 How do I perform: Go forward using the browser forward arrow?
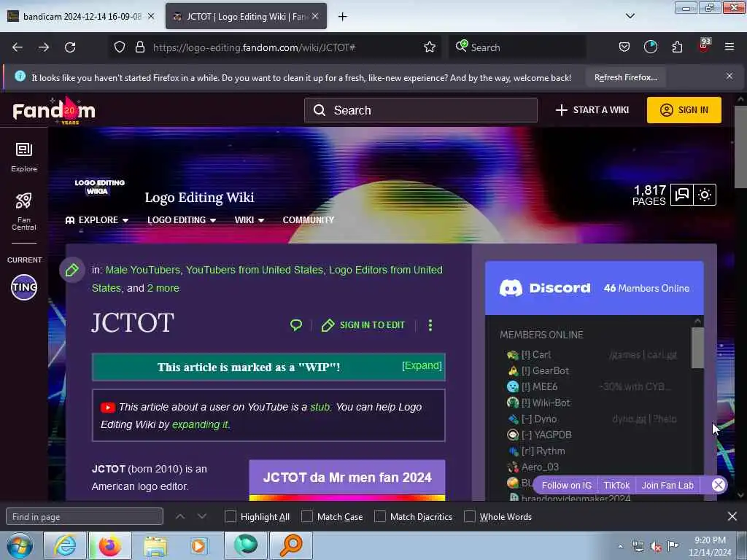(44, 47)
